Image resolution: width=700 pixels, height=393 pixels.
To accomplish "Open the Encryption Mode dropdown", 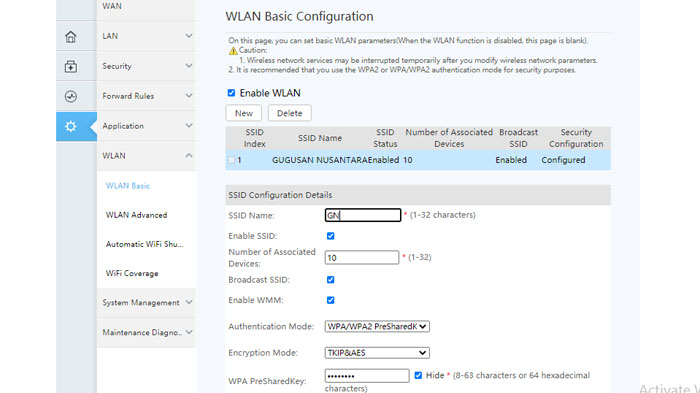I will (377, 353).
